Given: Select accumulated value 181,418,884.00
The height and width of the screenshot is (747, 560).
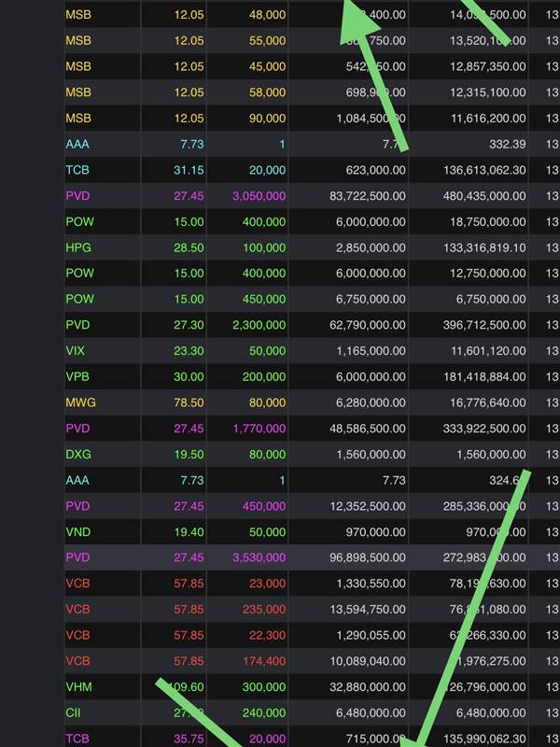Looking at the screenshot, I should click(x=474, y=376).
